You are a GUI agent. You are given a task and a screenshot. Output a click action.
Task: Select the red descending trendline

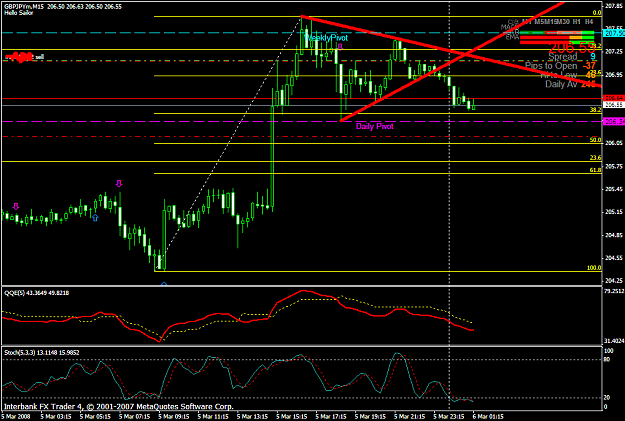click(450, 50)
